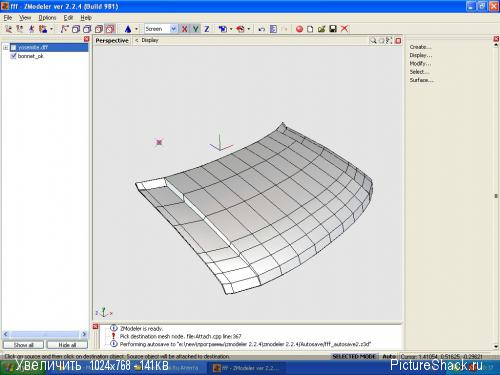500x375 pixels.
Task: Toggle the blue Z axis constraint
Action: 207,29
